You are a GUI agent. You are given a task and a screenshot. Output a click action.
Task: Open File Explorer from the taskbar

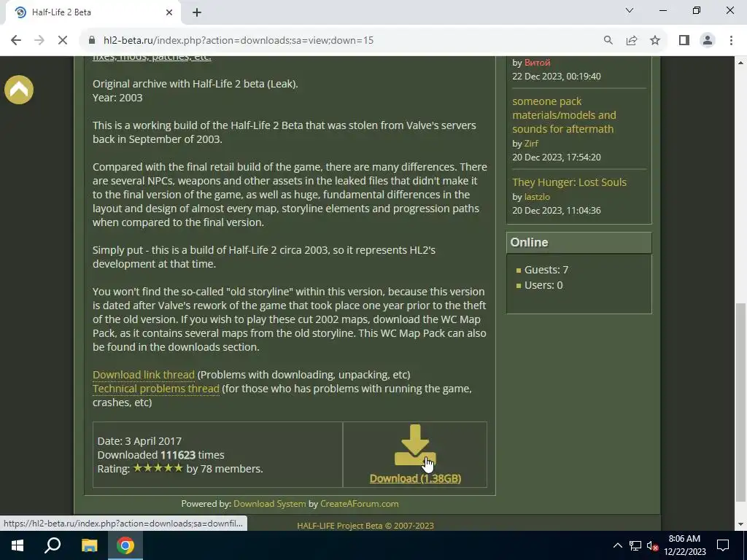tap(89, 545)
